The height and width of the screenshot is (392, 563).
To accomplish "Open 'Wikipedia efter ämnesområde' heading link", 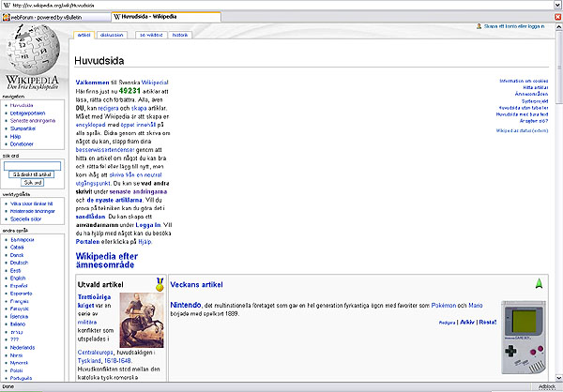I will pos(107,261).
